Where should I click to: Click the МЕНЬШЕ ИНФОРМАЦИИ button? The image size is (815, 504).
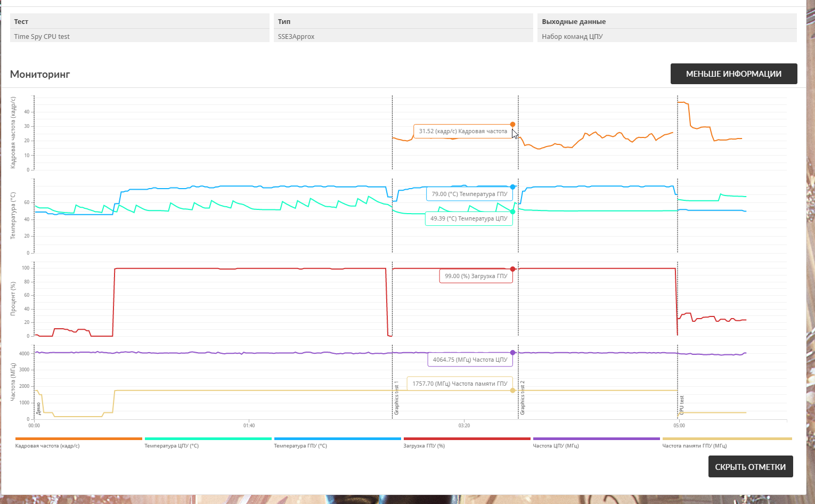tap(733, 74)
